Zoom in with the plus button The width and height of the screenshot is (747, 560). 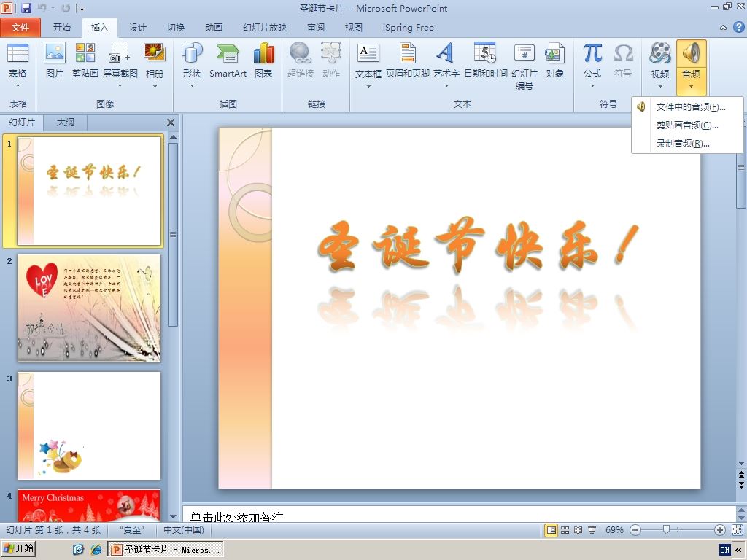point(720,530)
